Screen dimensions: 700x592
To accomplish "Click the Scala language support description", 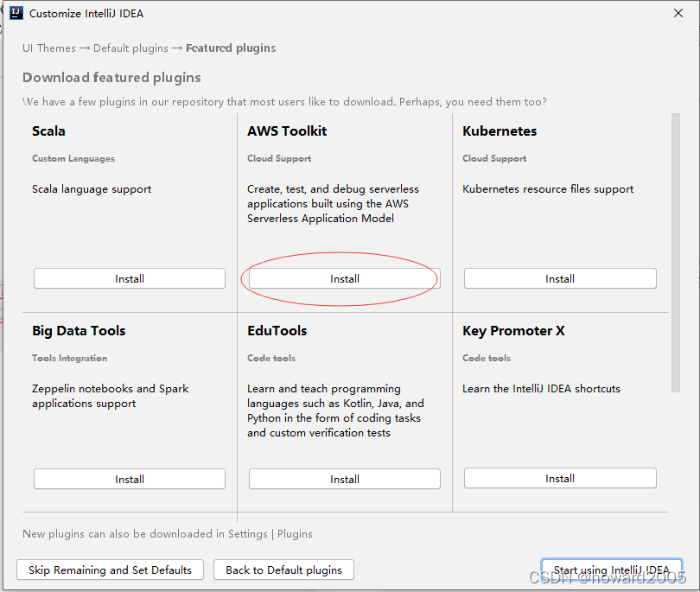I will pos(92,189).
